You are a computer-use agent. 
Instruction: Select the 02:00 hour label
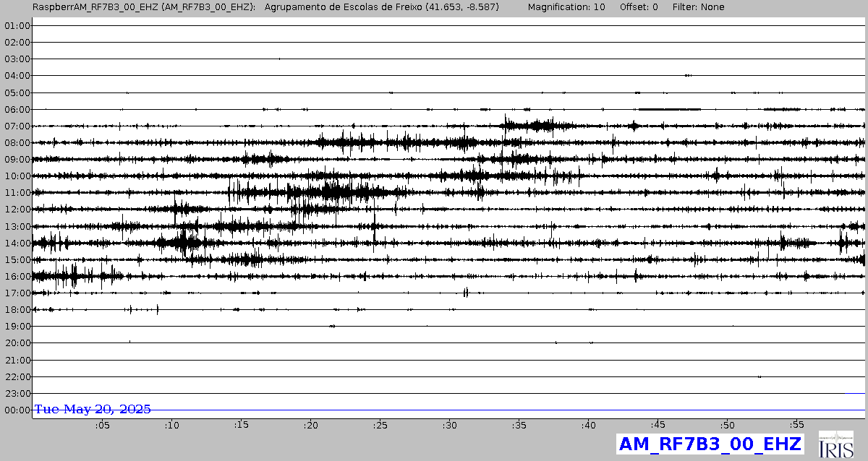[x=17, y=42]
